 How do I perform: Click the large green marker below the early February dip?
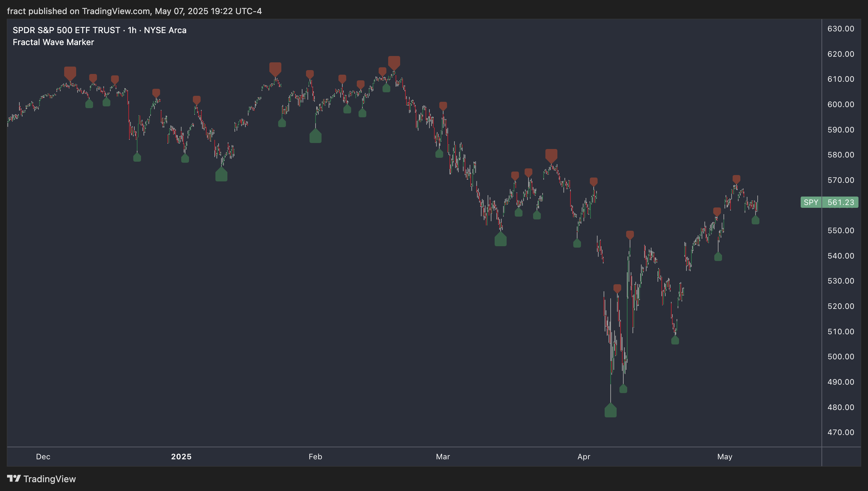point(316,136)
